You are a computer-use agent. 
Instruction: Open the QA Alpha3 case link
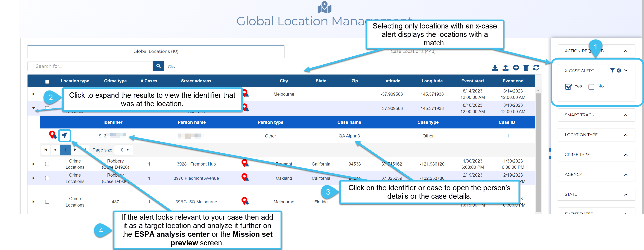tap(349, 136)
